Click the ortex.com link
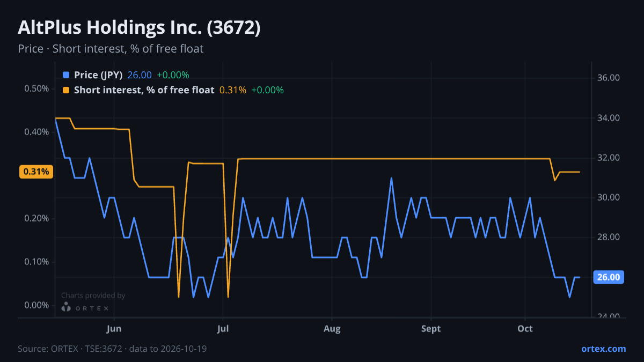Viewport: 644px width, 362px height. click(603, 349)
